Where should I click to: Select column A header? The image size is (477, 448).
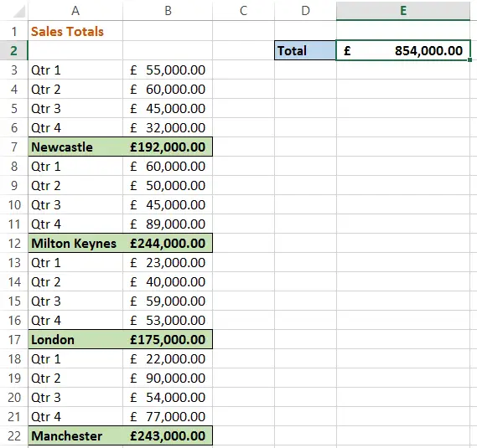pyautogui.click(x=75, y=11)
